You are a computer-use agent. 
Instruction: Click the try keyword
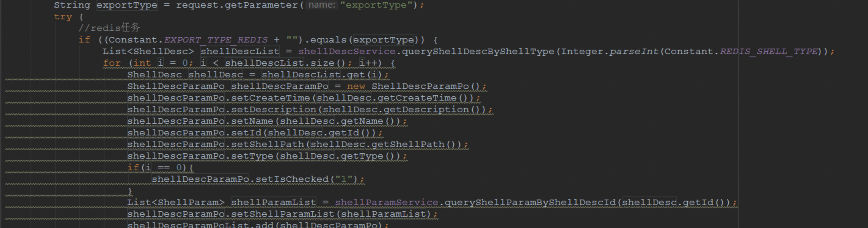coord(63,17)
